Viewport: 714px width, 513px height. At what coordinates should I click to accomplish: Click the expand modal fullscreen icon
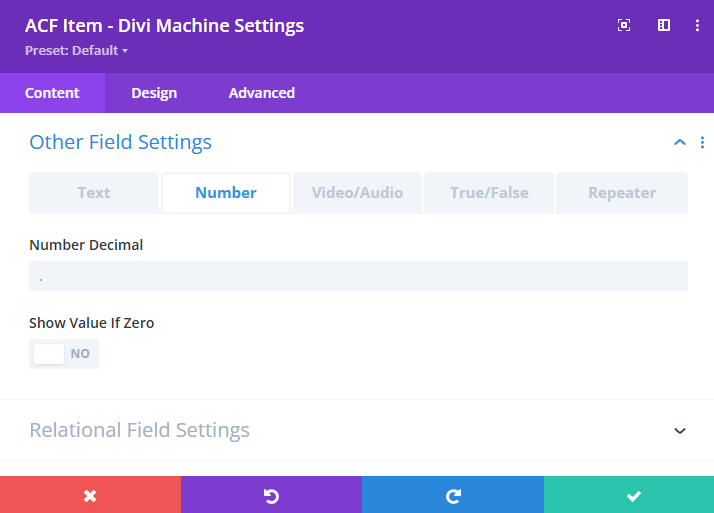(624, 25)
